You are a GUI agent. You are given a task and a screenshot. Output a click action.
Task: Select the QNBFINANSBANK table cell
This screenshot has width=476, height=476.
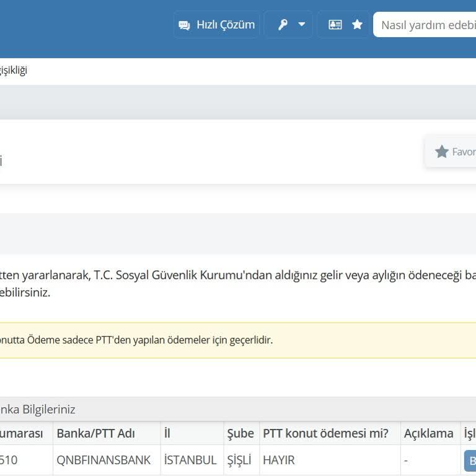click(104, 461)
